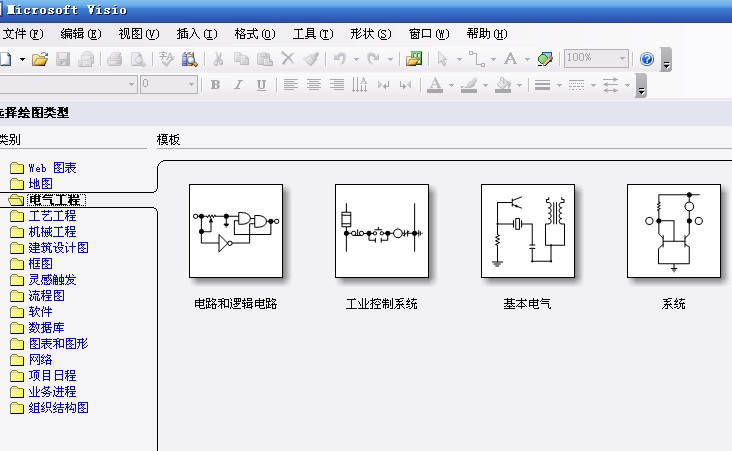Click the font color A swatch

tap(435, 85)
